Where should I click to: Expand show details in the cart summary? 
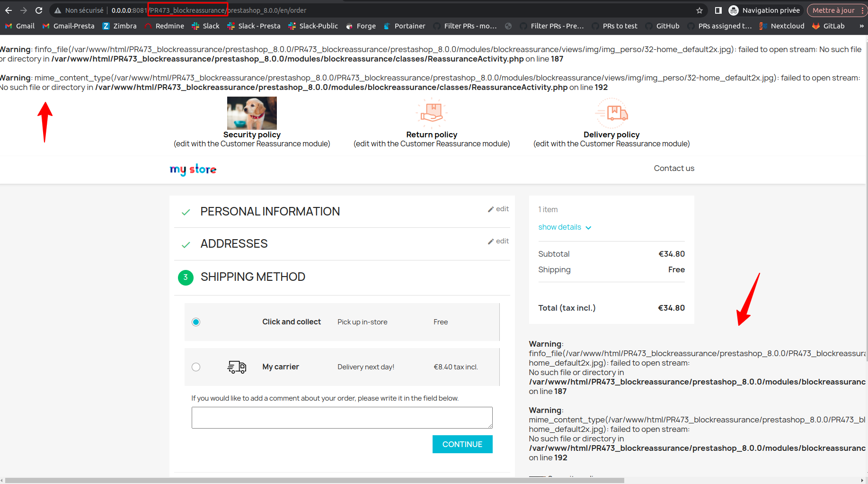pyautogui.click(x=564, y=227)
